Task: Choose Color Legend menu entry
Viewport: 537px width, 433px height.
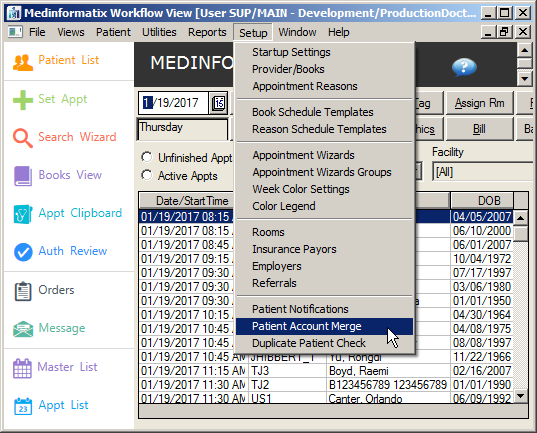Action: pyautogui.click(x=324, y=206)
